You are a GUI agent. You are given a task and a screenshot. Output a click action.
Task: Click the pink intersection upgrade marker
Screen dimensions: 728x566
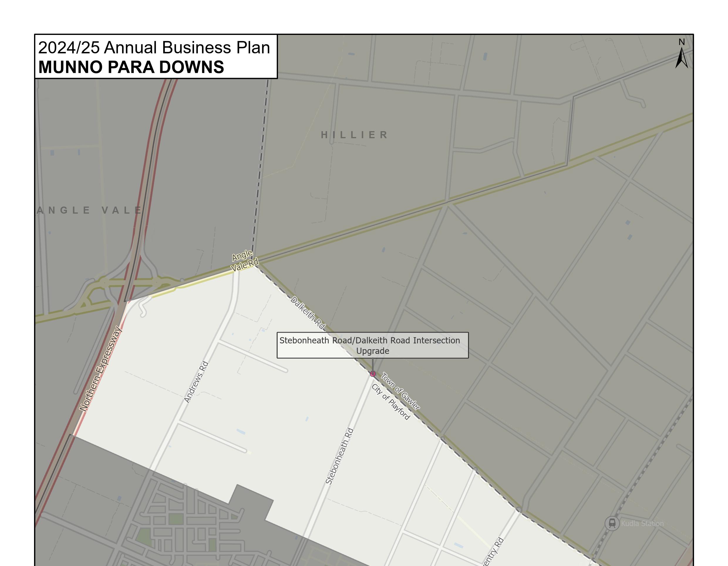(x=373, y=374)
